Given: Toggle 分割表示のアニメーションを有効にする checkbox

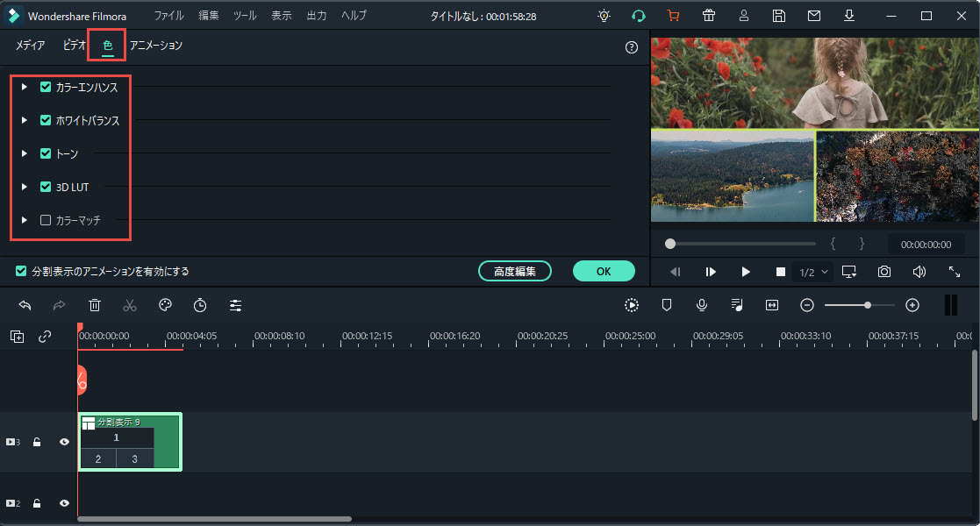Looking at the screenshot, I should [21, 271].
